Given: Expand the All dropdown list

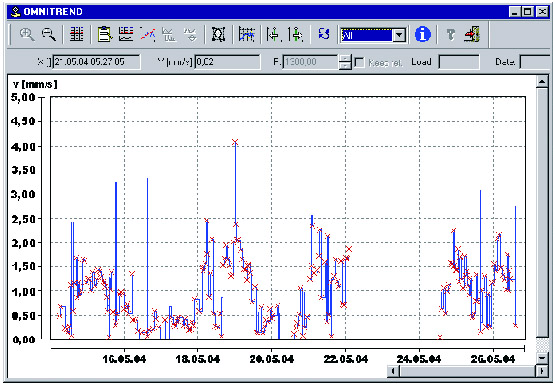Looking at the screenshot, I should coord(399,35).
